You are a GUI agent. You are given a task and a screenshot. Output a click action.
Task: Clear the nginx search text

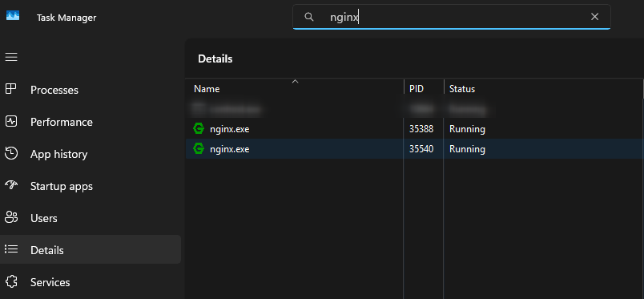tap(594, 17)
